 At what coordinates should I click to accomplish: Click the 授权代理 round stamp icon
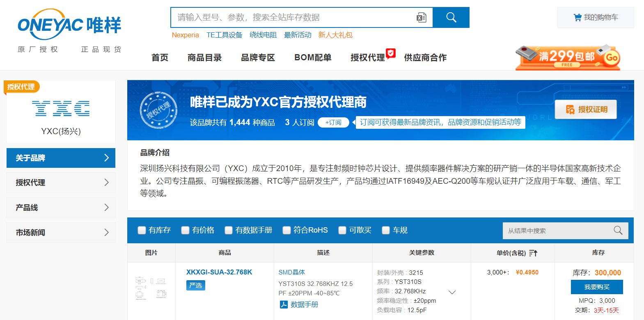click(158, 110)
